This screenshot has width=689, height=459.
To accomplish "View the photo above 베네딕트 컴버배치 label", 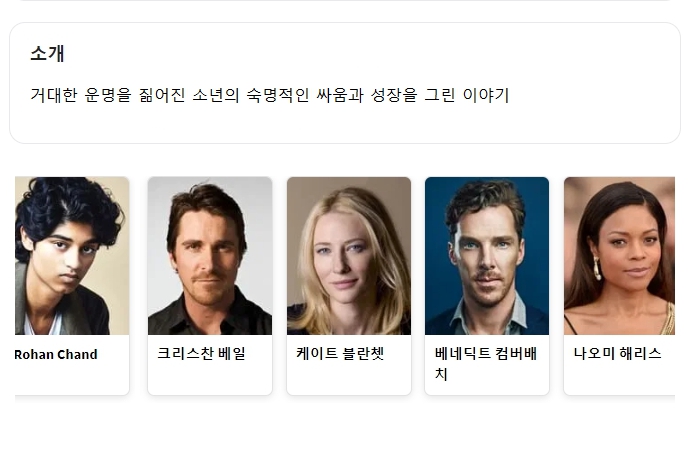I will click(x=487, y=256).
